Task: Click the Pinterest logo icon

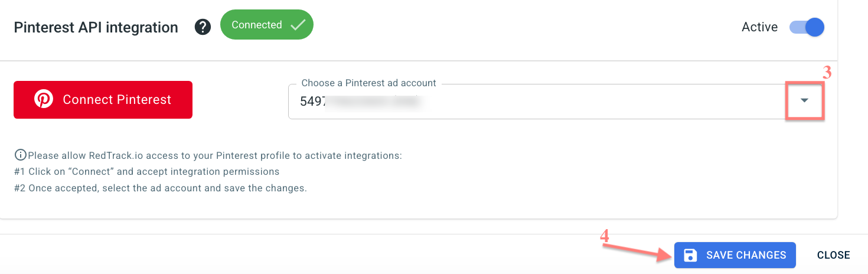Action: pyautogui.click(x=44, y=99)
